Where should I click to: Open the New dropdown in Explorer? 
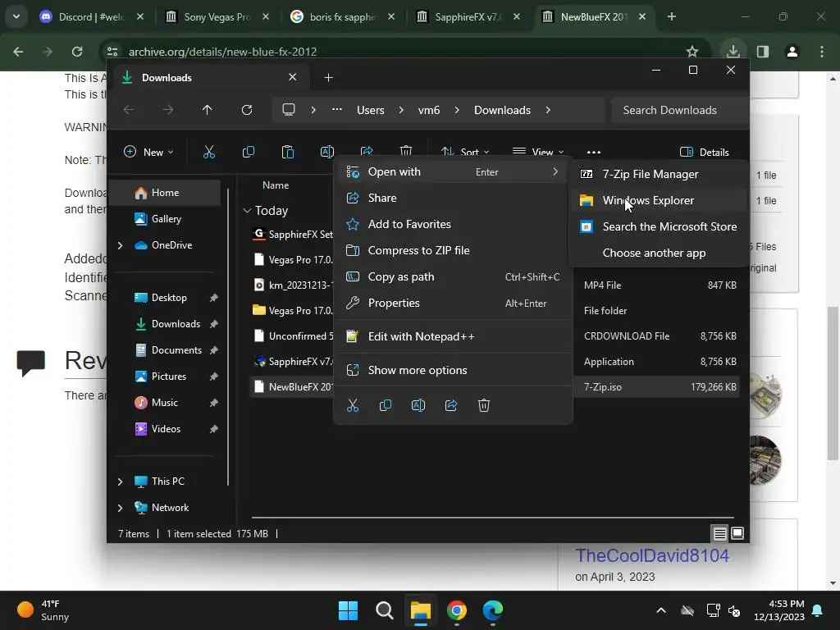148,152
